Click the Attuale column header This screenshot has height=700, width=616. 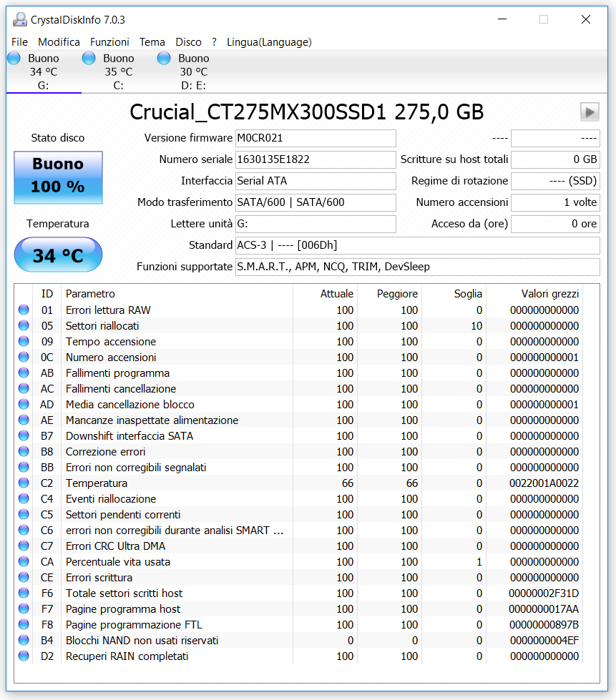click(326, 294)
